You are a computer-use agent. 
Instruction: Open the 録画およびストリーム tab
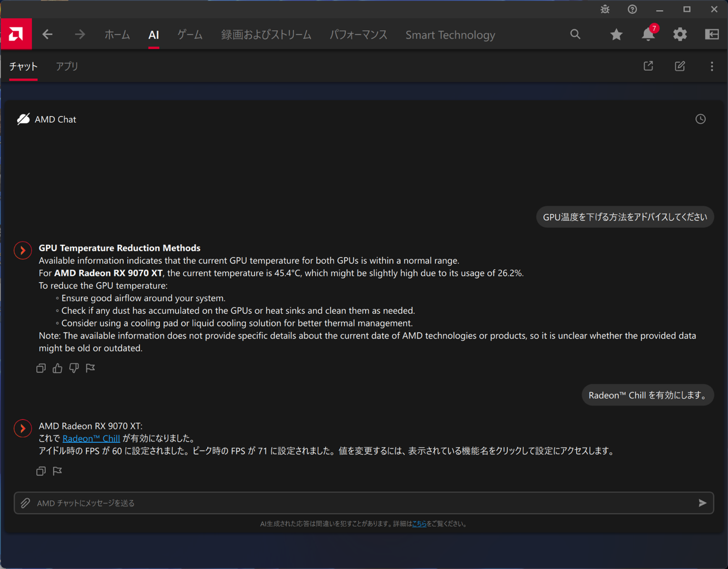266,35
